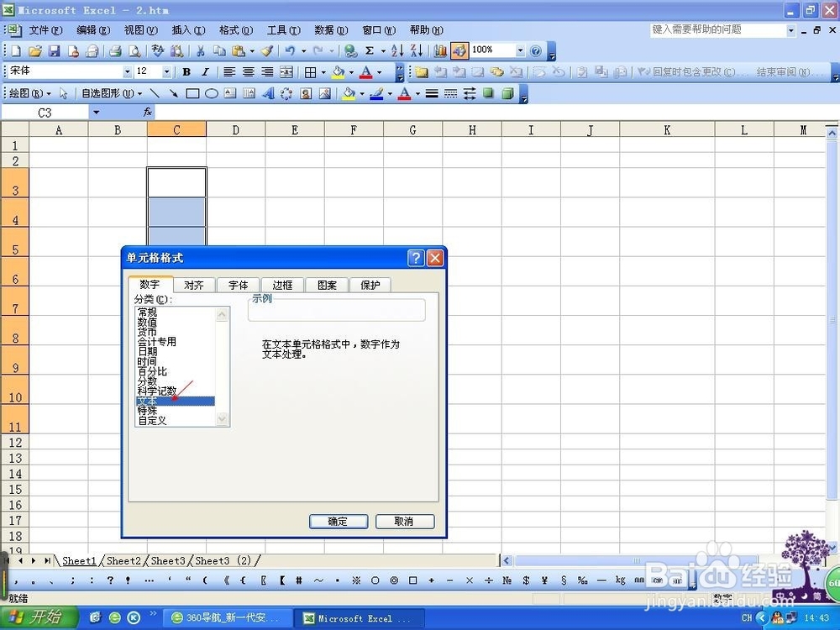This screenshot has width=840, height=630.
Task: Click the Select Objects pointer icon
Action: tap(63, 94)
